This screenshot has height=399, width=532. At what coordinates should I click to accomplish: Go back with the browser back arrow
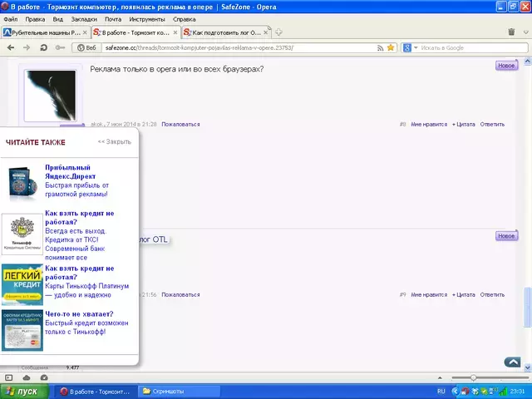(11, 48)
